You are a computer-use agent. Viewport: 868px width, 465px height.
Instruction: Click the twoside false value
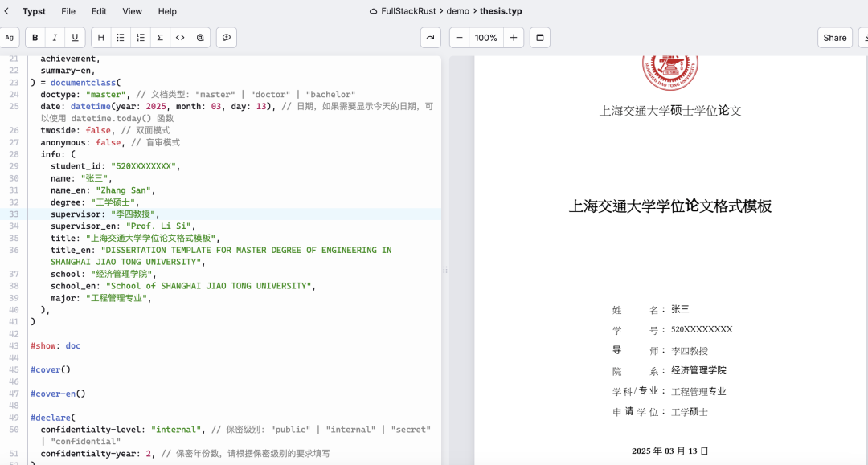coord(98,130)
